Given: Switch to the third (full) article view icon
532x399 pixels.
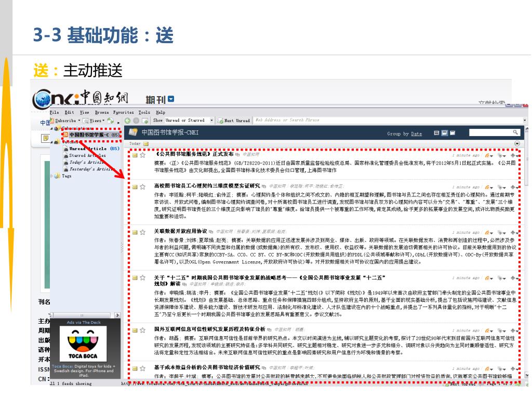Looking at the screenshot, I should click(x=453, y=133).
